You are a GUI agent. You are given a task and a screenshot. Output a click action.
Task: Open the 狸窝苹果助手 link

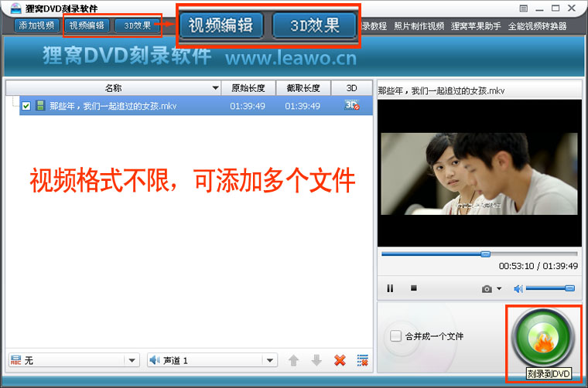coord(476,26)
